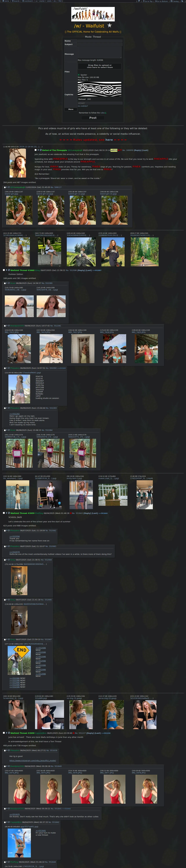Open post menu arrow for post No. 552284

click(7, 430)
